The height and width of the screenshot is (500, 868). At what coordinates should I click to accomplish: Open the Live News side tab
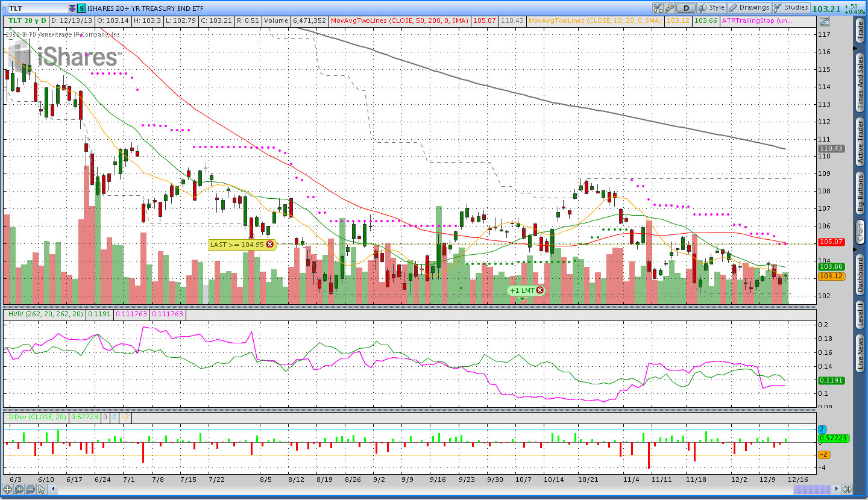coord(860,354)
